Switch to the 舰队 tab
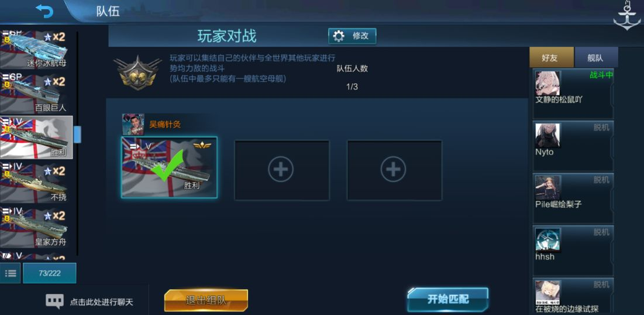The width and height of the screenshot is (644, 315). point(596,58)
